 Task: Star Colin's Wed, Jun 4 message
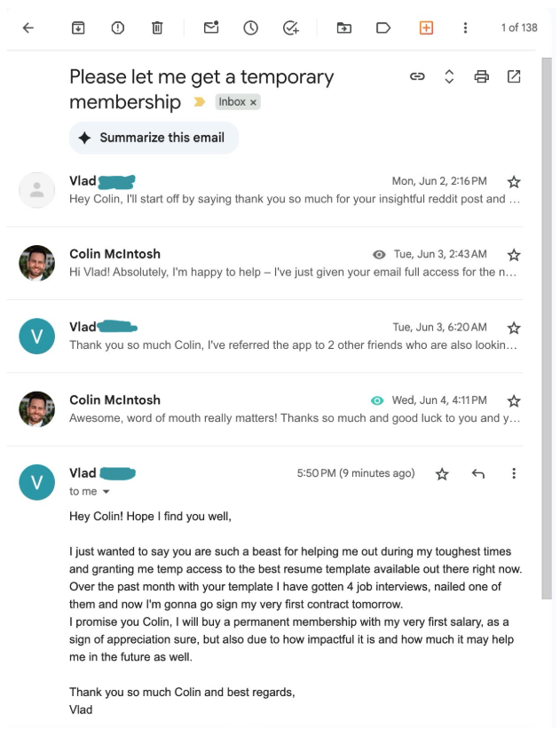pyautogui.click(x=514, y=400)
